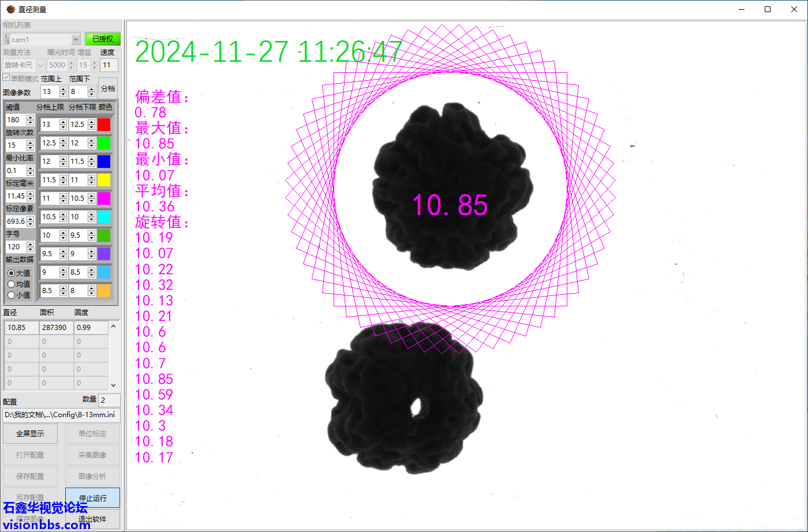Open the cam1 camera list dropdown

coord(76,39)
